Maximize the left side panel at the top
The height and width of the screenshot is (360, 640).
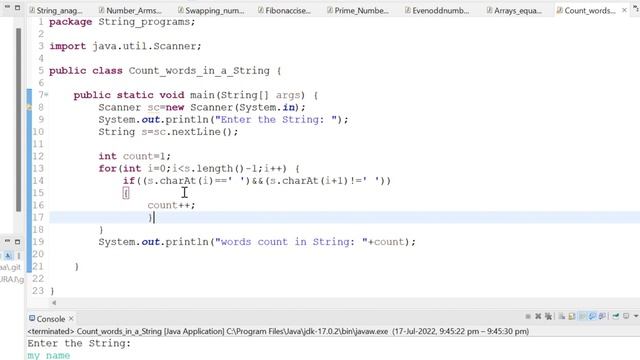18,7
